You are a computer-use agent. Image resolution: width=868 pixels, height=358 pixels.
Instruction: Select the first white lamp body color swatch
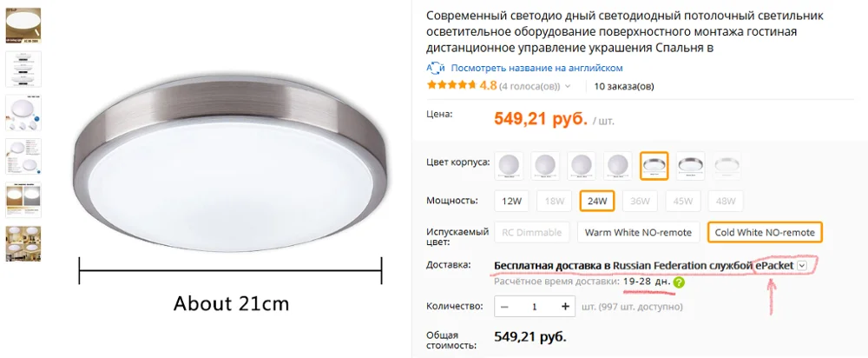point(509,166)
